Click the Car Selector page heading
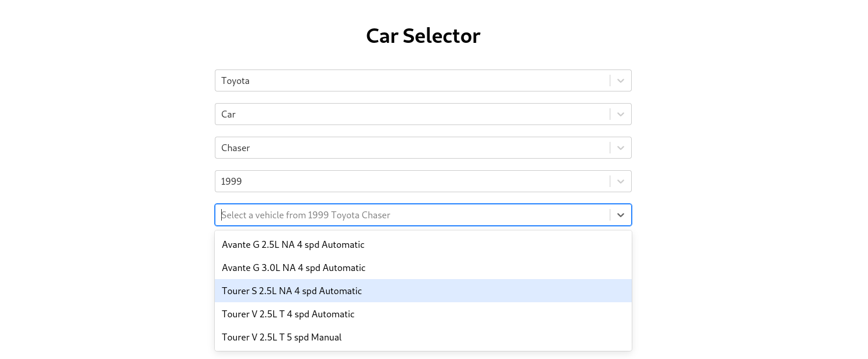 click(423, 36)
